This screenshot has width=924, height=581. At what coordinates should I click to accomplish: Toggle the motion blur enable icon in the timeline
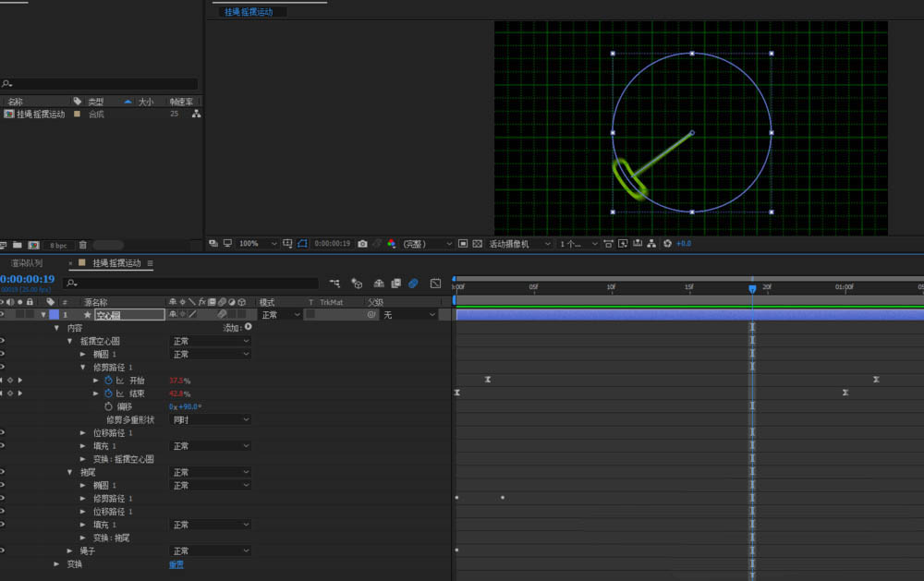414,284
